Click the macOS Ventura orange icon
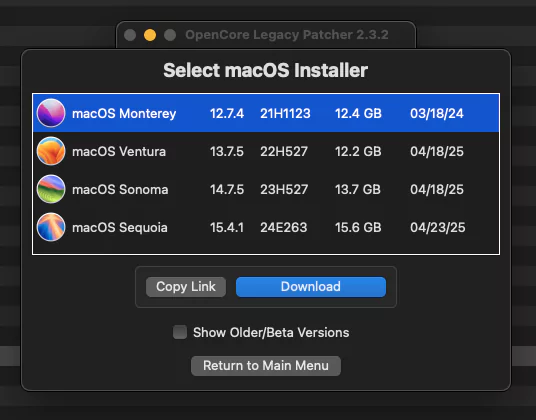536x420 pixels. click(51, 151)
